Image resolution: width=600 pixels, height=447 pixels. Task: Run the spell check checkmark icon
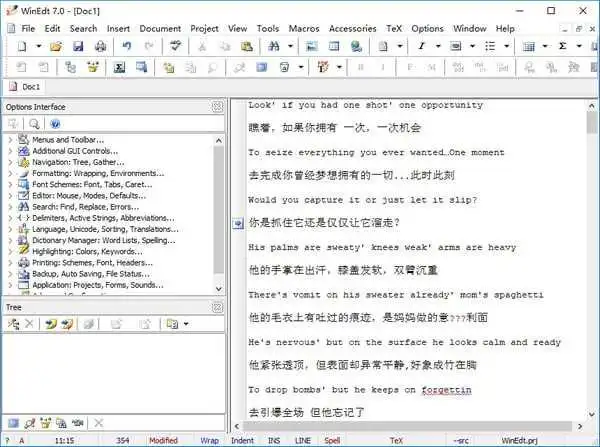coord(176,46)
